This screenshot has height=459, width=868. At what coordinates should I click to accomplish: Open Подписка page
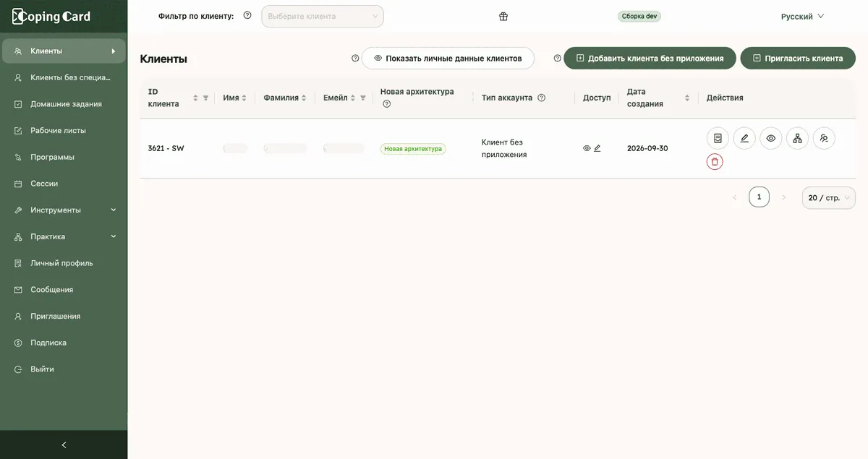pos(64,343)
